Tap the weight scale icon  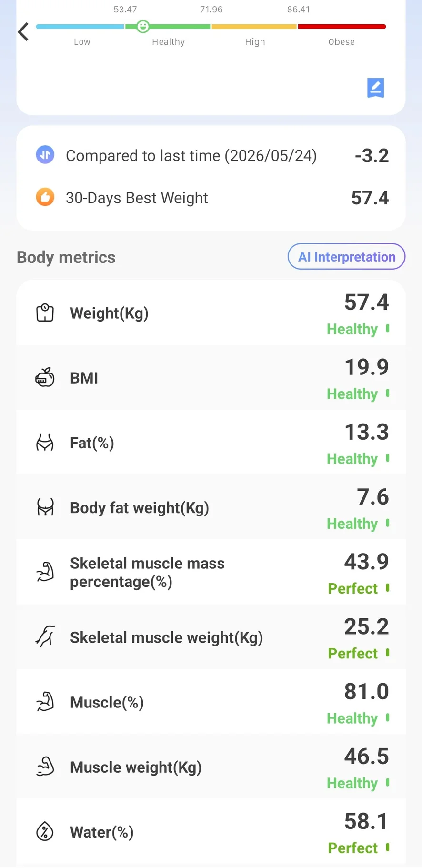[45, 313]
